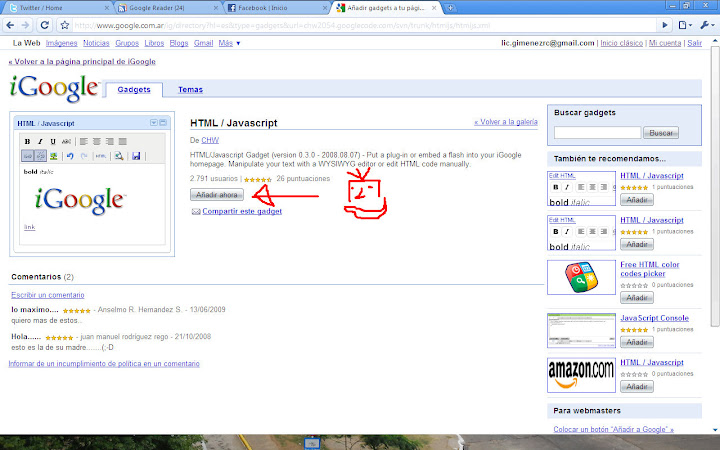Click the page vertical scrollbar

click(715, 184)
